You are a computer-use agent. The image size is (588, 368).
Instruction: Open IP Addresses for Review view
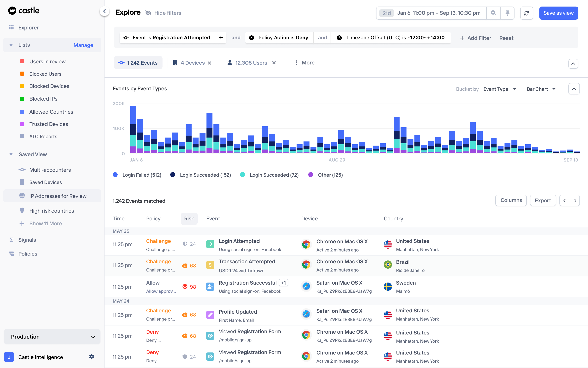52,196
